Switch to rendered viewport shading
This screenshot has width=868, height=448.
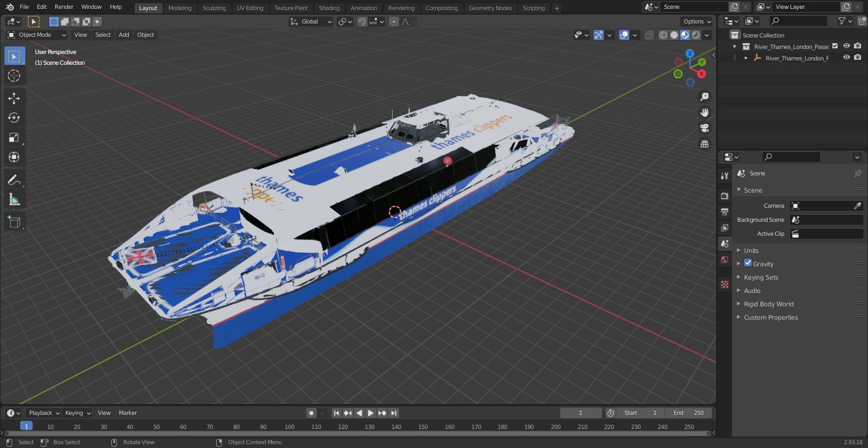coord(696,36)
